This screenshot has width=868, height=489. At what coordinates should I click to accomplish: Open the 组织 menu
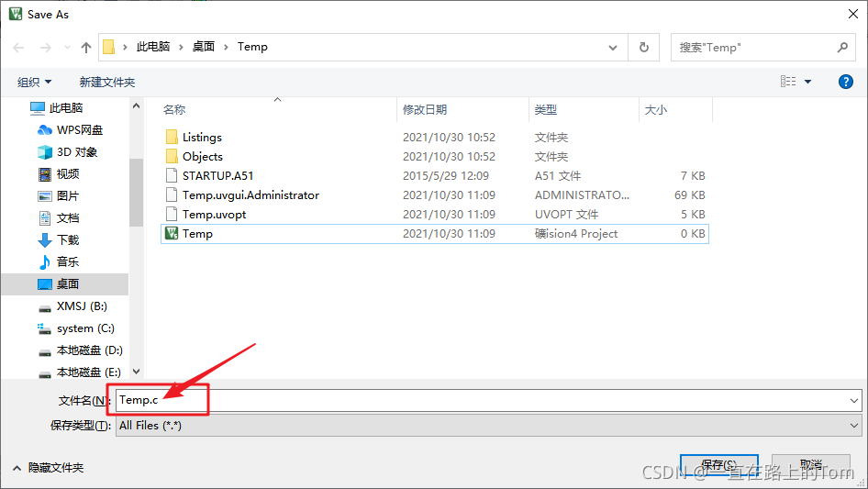(34, 82)
